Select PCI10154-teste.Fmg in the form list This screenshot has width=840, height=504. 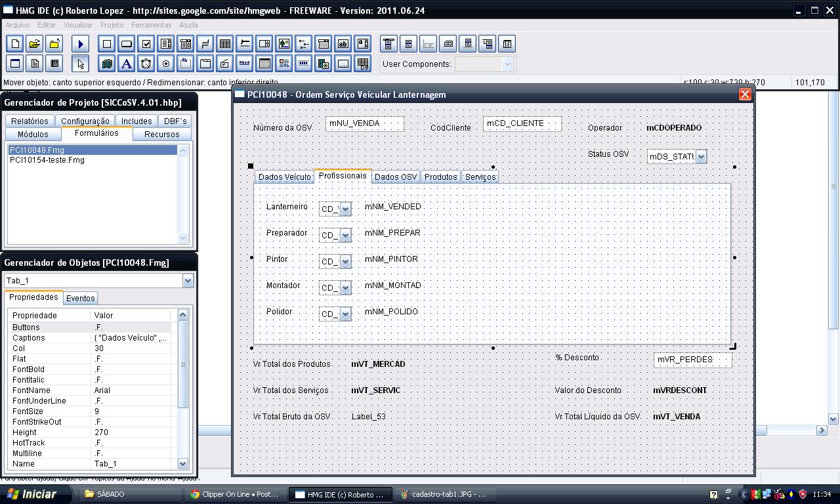47,160
